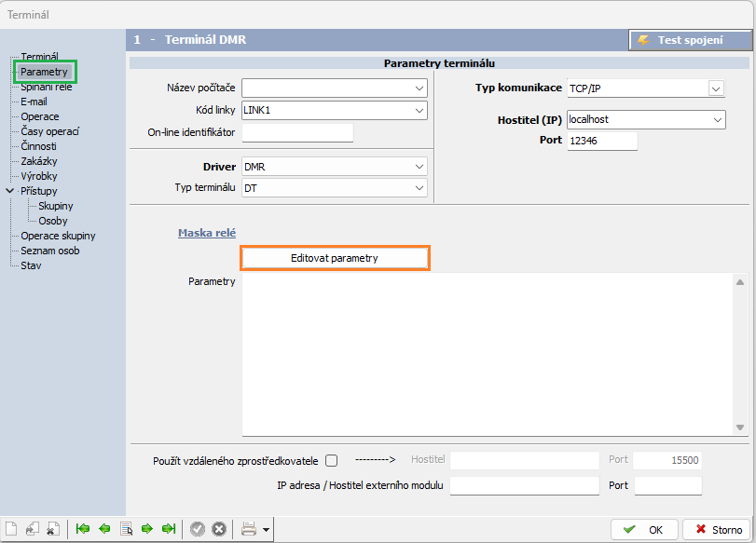756x543 pixels.
Task: Jump to last record green arrow
Action: pyautogui.click(x=169, y=529)
